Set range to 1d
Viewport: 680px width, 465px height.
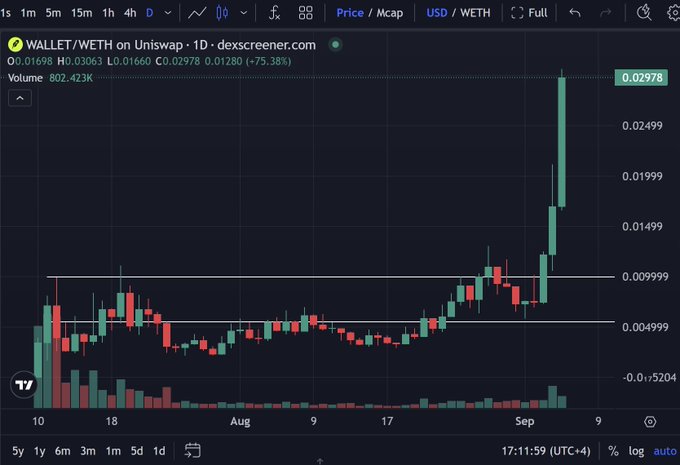(x=159, y=451)
